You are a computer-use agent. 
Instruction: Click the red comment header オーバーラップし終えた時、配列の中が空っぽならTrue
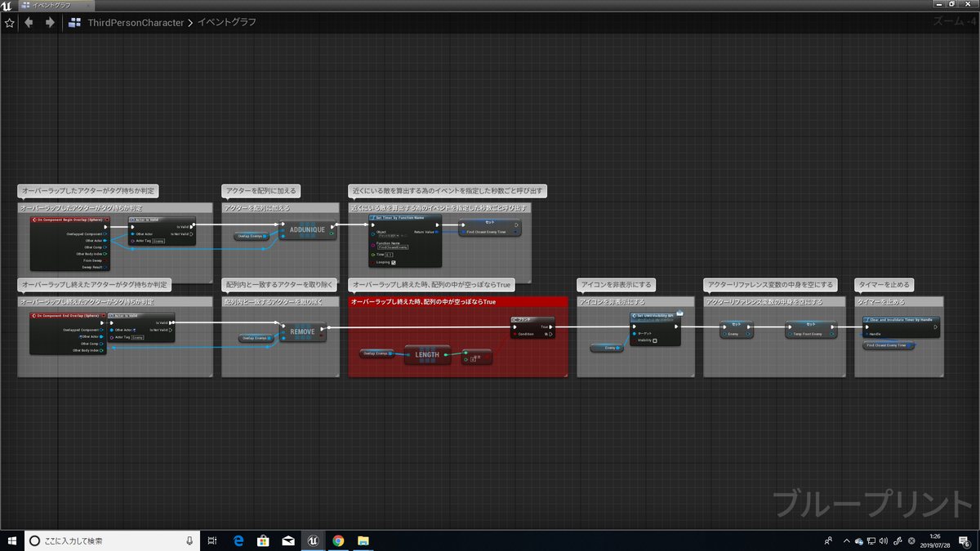[x=457, y=302]
